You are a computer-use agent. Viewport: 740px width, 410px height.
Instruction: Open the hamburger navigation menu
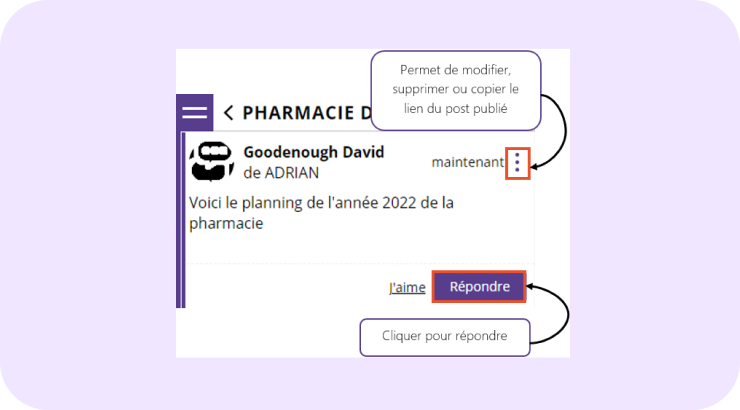point(194,112)
